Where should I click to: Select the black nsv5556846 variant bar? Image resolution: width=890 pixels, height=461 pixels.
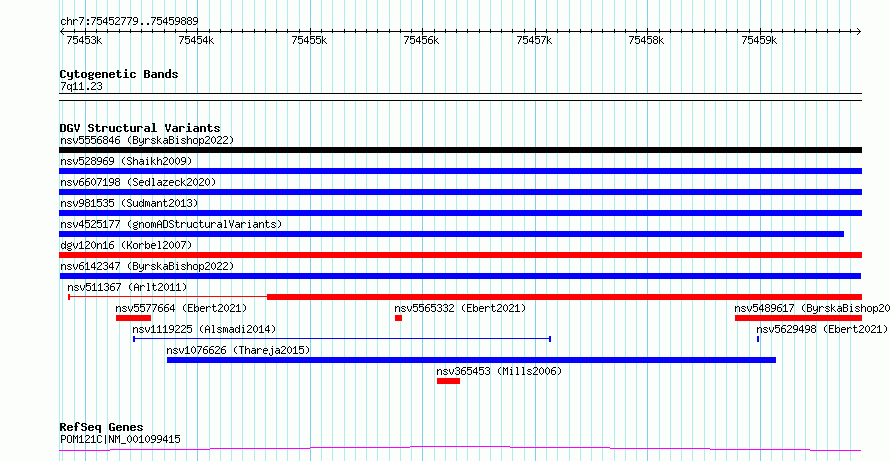point(460,150)
